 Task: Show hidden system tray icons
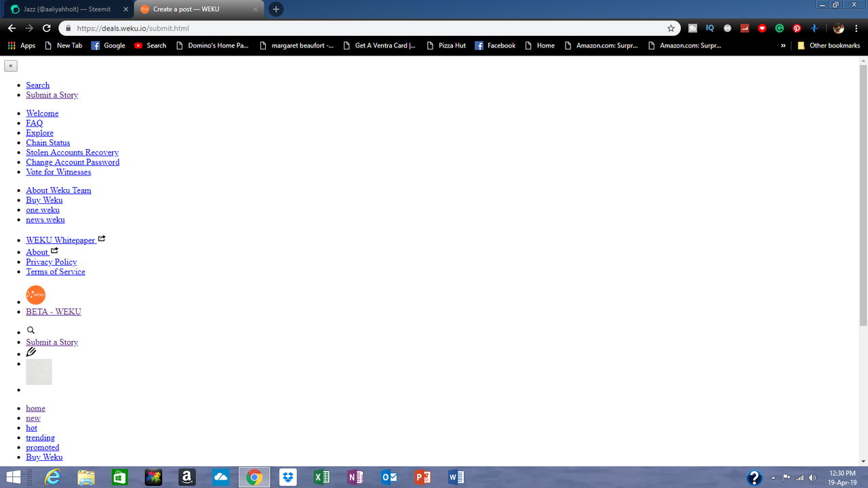[773, 477]
